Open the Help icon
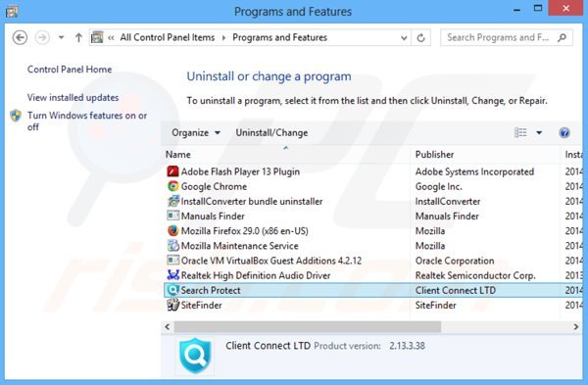 (564, 132)
